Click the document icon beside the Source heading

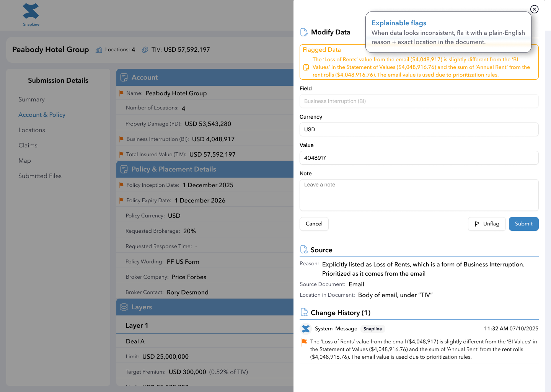click(x=304, y=249)
